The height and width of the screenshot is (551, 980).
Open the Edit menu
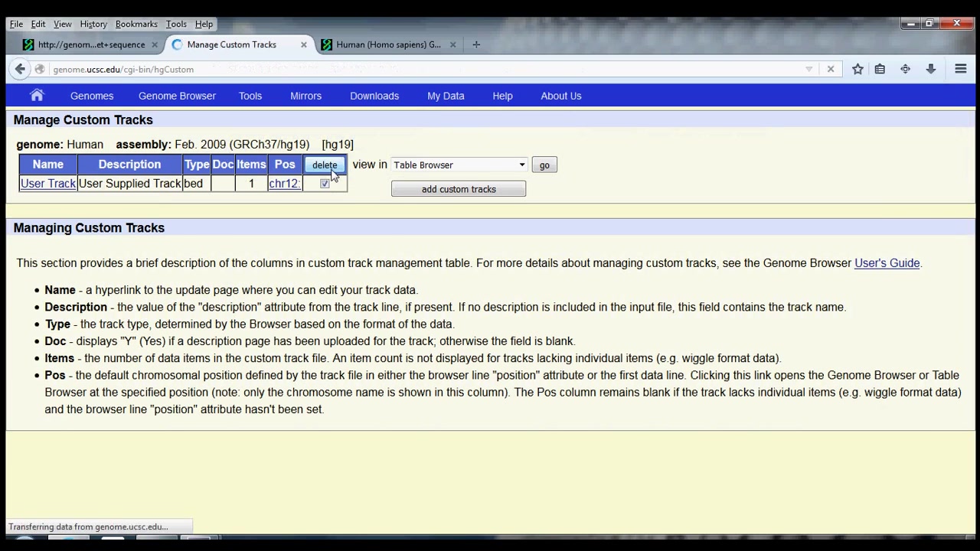point(38,24)
